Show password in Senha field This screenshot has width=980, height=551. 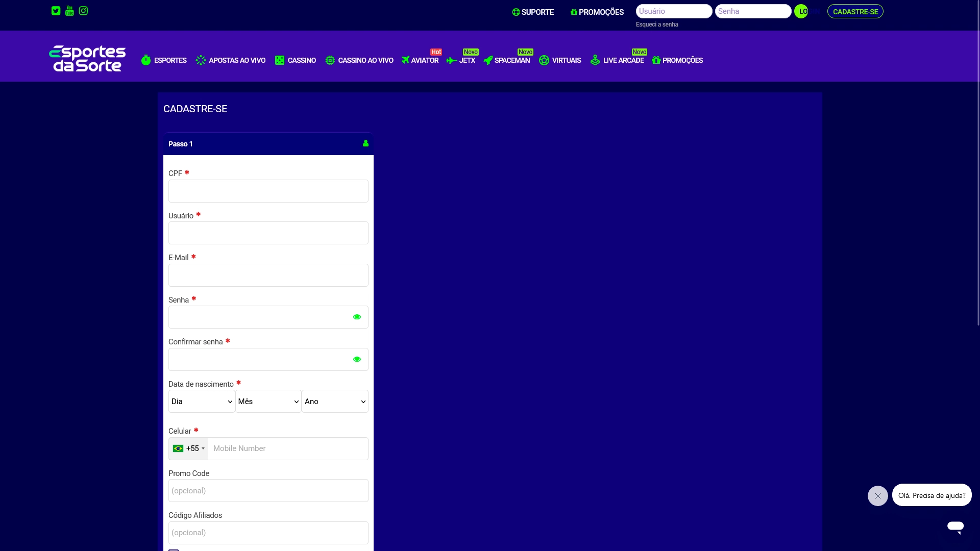point(357,317)
